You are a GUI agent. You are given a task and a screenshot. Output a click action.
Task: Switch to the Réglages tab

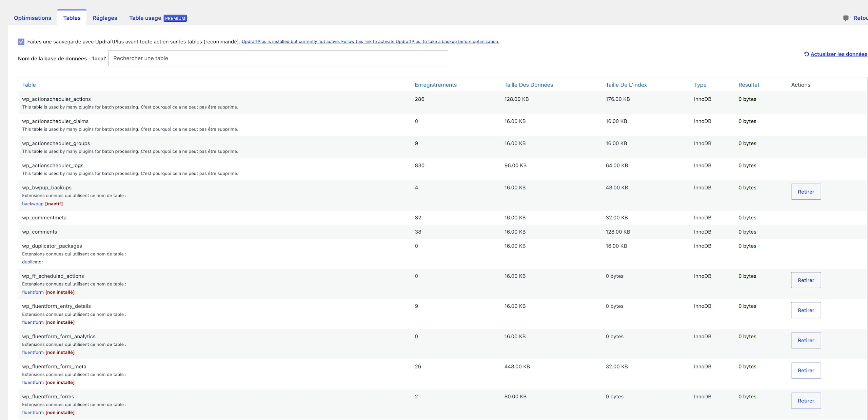coord(105,18)
